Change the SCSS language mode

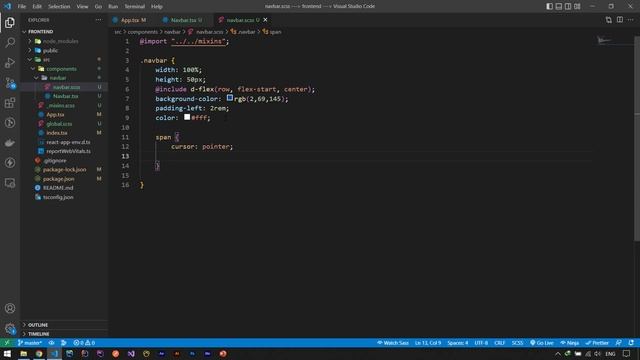pyautogui.click(x=517, y=343)
